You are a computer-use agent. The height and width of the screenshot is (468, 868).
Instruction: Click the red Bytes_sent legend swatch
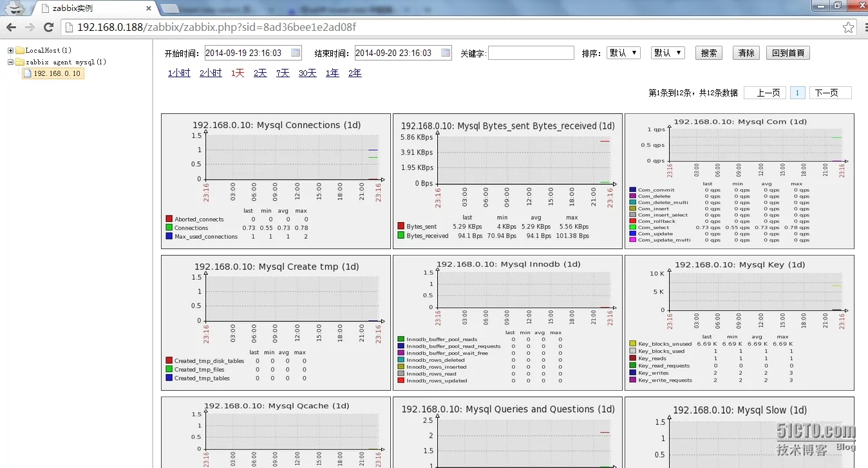tap(401, 227)
